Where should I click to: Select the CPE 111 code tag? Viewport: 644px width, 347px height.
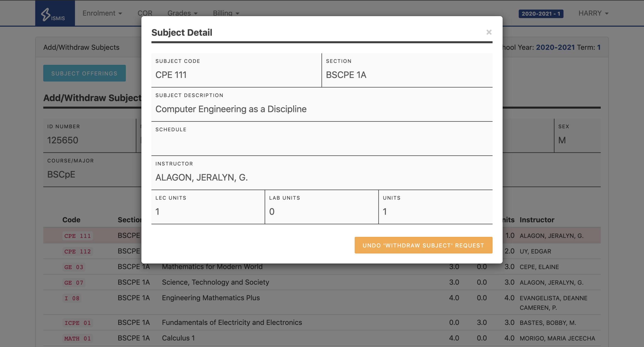(77, 236)
